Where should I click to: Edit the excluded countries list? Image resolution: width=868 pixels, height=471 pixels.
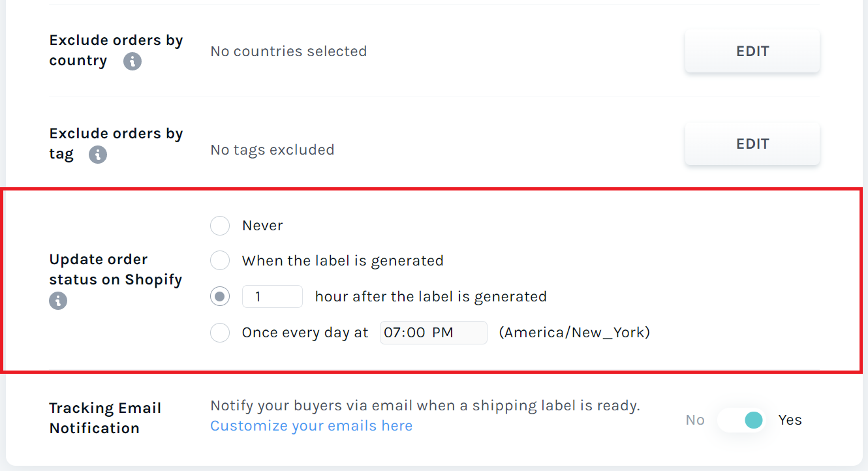pyautogui.click(x=752, y=51)
